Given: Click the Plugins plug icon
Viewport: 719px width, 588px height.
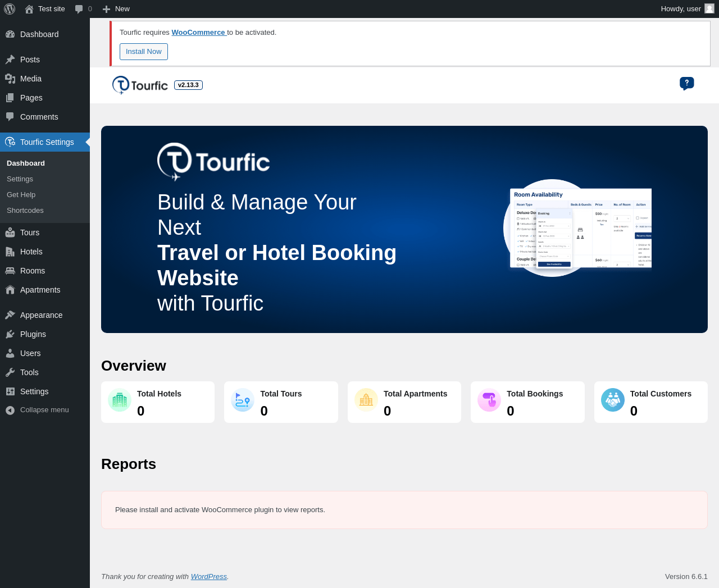Looking at the screenshot, I should click(x=10, y=334).
